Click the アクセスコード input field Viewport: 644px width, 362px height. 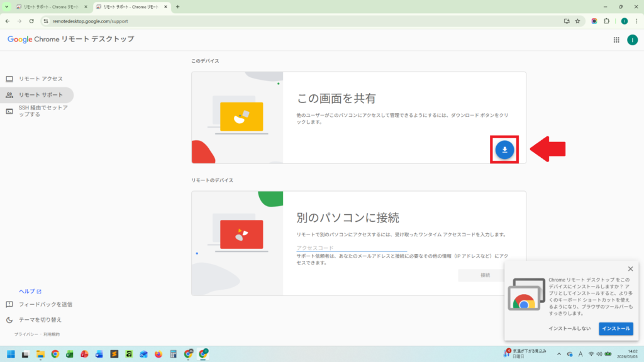[x=352, y=248]
